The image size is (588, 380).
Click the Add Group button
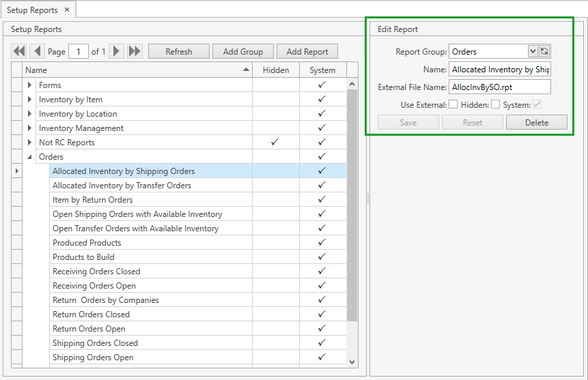point(242,51)
